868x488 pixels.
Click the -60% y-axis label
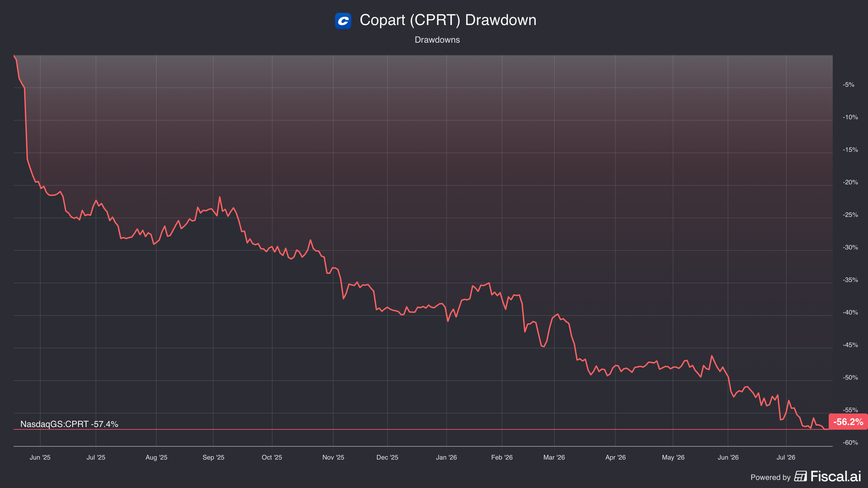pyautogui.click(x=850, y=443)
